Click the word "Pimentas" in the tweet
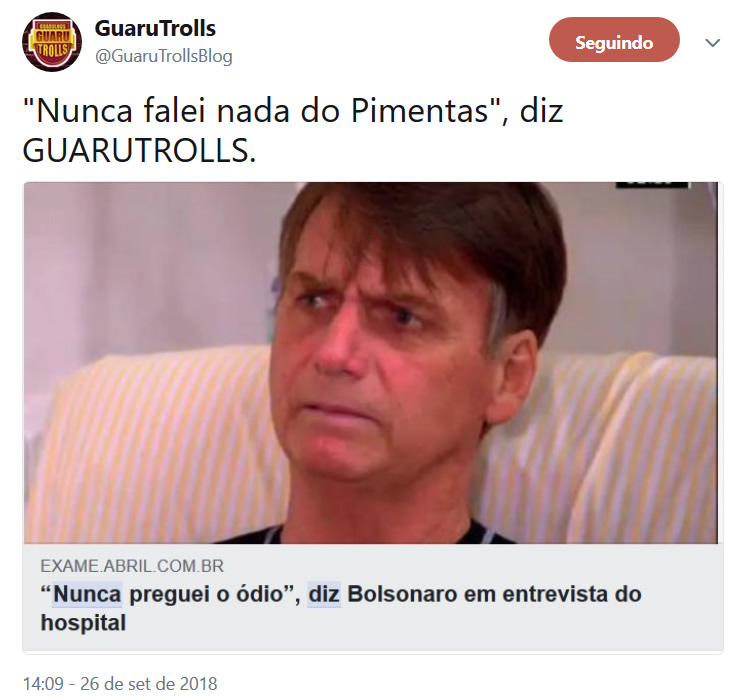Screen dimensions: 743x699 (420, 111)
